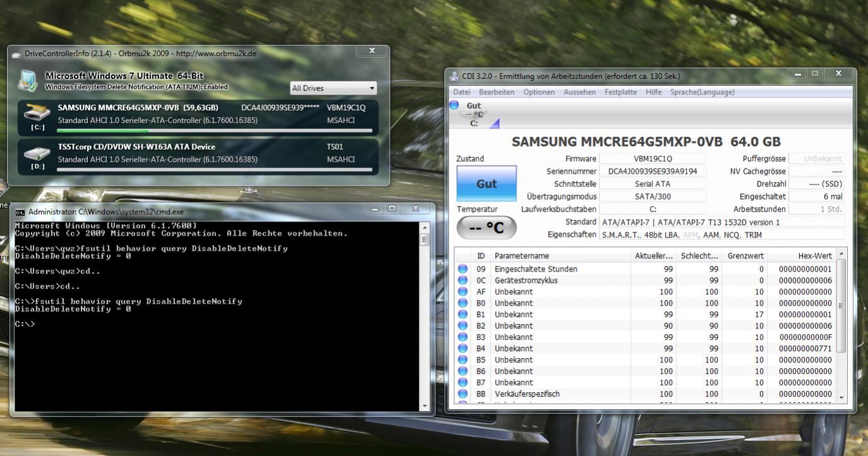The height and width of the screenshot is (456, 868).
Task: Click the blue Gut health status button
Action: (x=486, y=184)
